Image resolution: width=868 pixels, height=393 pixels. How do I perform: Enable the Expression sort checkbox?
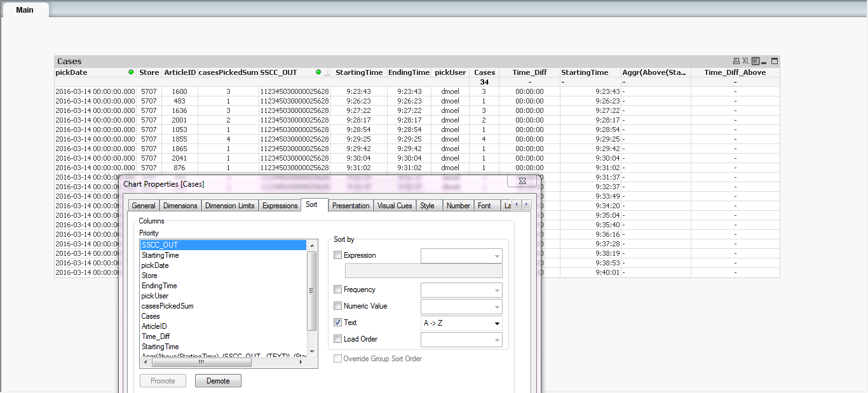pyautogui.click(x=338, y=255)
